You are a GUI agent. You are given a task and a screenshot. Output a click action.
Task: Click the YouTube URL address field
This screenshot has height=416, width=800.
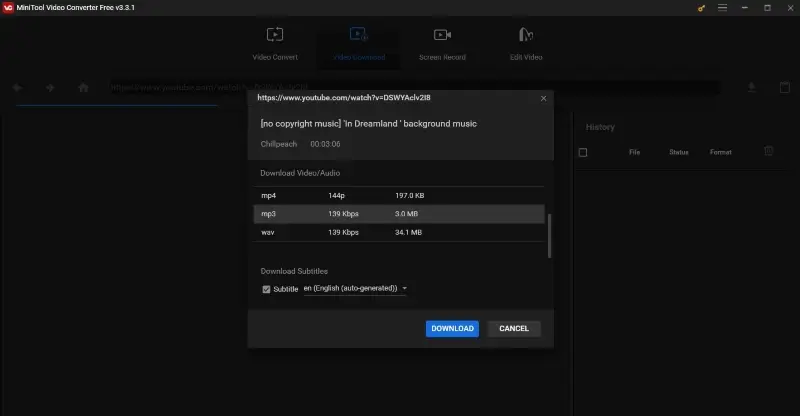[413, 87]
